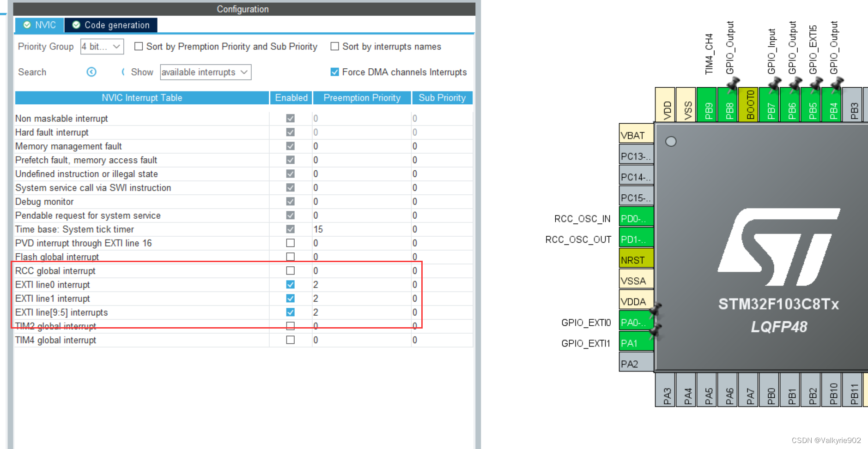Select the Non maskable interrupt row
Image resolution: width=868 pixels, height=449 pixels.
pos(243,119)
